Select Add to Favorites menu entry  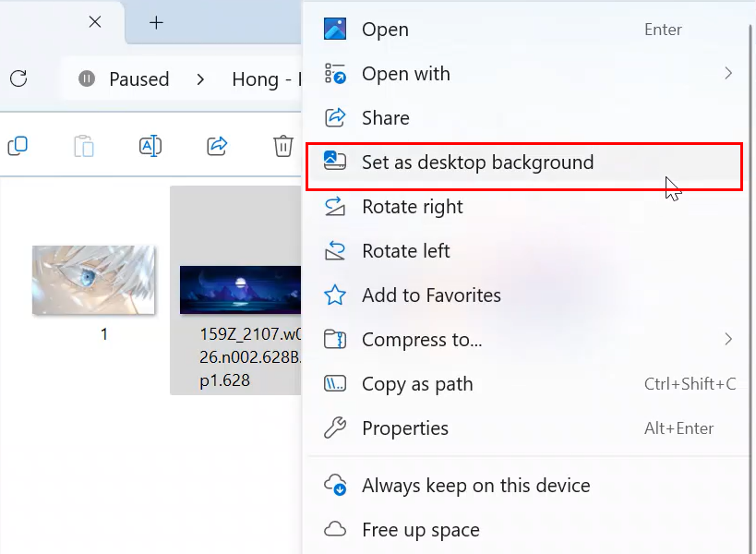coord(431,295)
